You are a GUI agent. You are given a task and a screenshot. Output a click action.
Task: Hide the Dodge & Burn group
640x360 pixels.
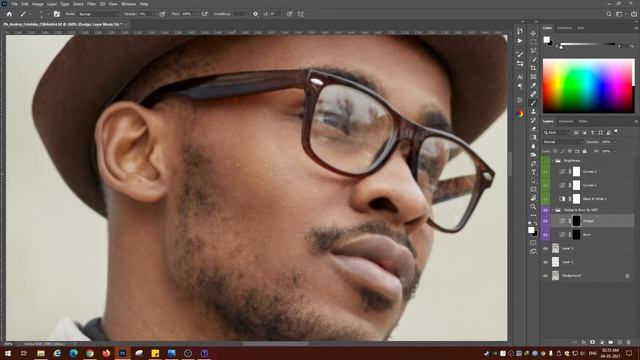545,210
